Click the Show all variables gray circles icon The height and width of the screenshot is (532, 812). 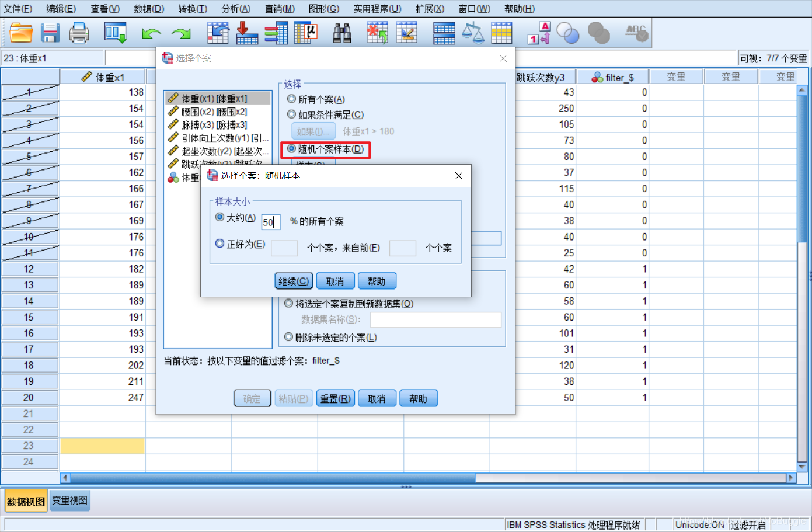coord(598,33)
